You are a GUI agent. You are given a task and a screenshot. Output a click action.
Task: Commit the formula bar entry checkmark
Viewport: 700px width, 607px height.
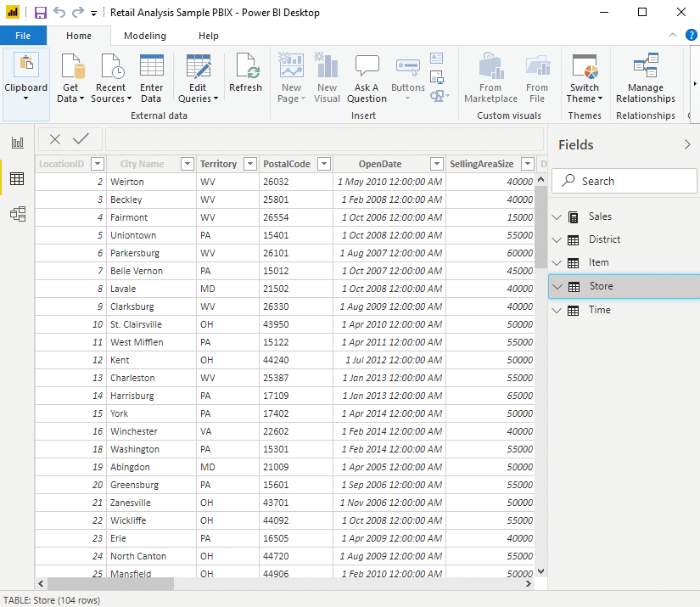click(x=81, y=139)
